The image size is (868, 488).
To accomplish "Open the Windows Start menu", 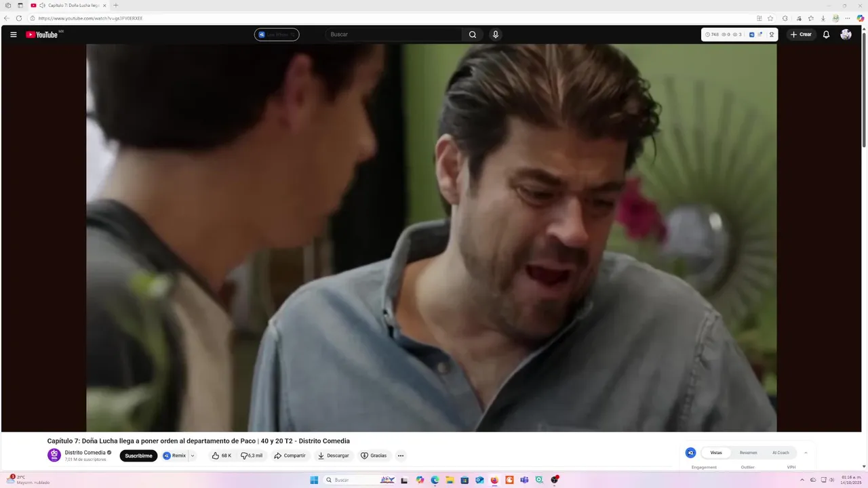I will pyautogui.click(x=314, y=480).
